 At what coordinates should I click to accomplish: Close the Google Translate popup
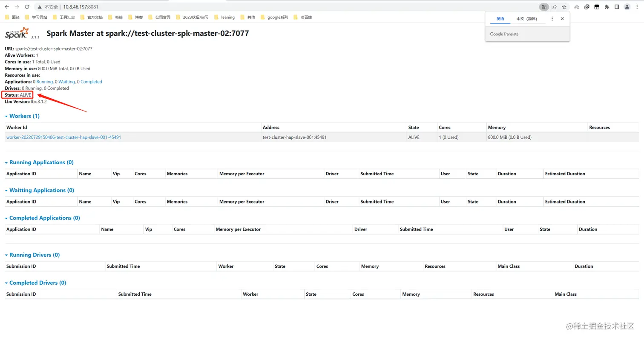pyautogui.click(x=562, y=19)
